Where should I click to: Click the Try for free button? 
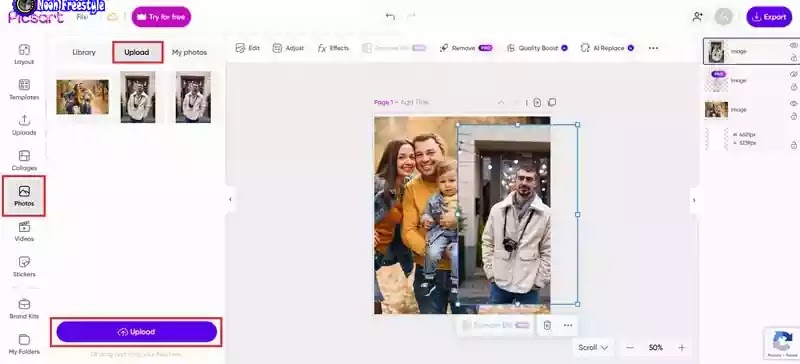click(x=161, y=17)
